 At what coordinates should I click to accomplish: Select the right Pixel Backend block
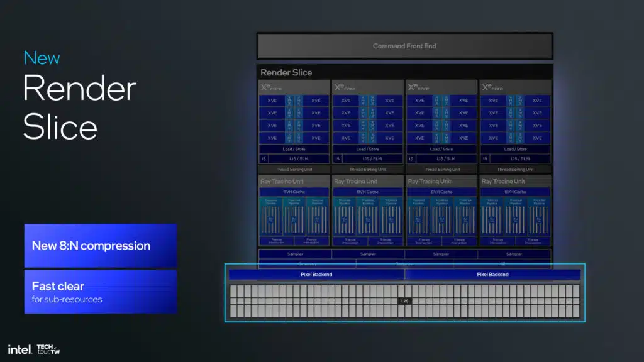493,274
